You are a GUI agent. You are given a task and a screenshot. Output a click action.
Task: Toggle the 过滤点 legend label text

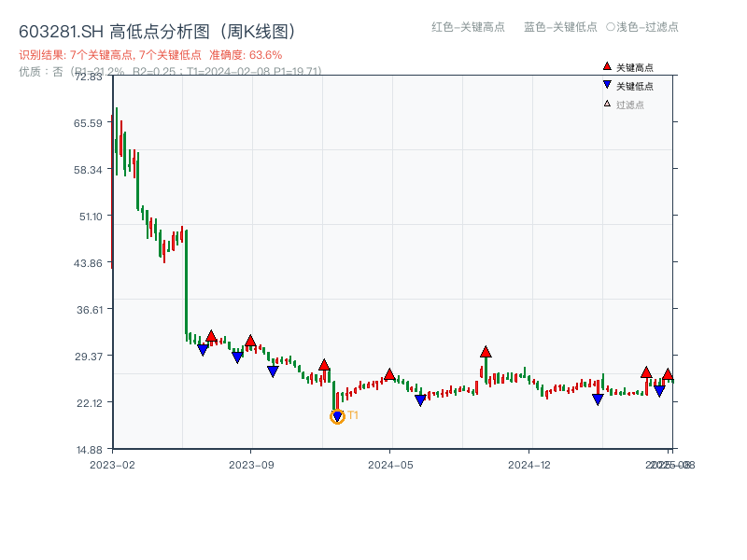[x=629, y=105]
